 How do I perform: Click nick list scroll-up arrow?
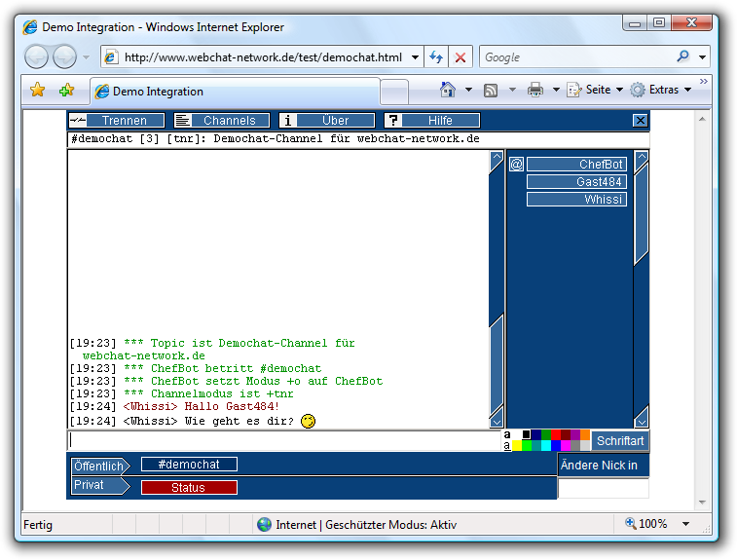pos(642,159)
